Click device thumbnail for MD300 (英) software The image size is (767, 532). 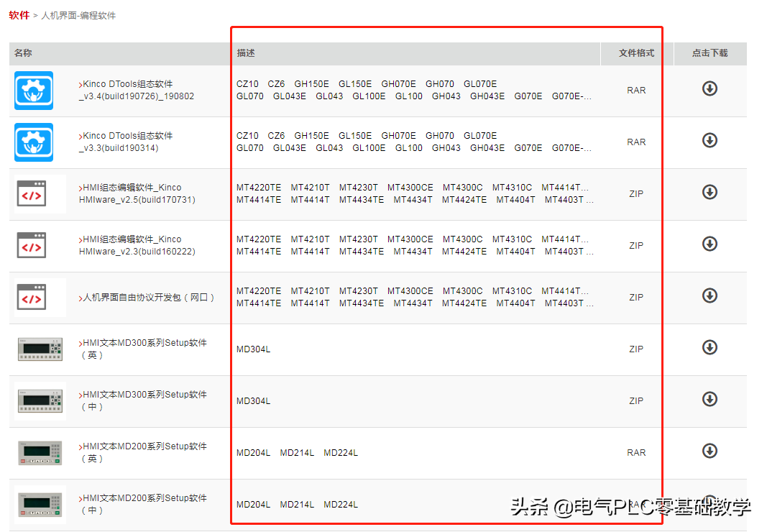click(40, 349)
